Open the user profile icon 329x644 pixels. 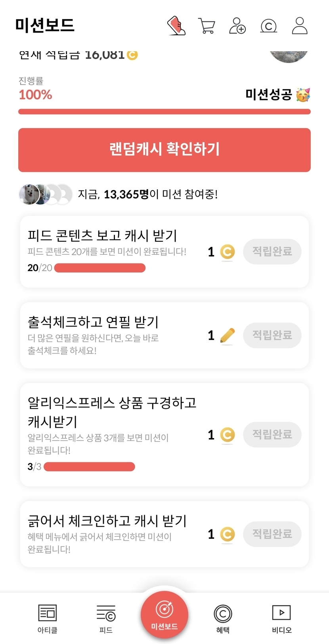pyautogui.click(x=300, y=26)
